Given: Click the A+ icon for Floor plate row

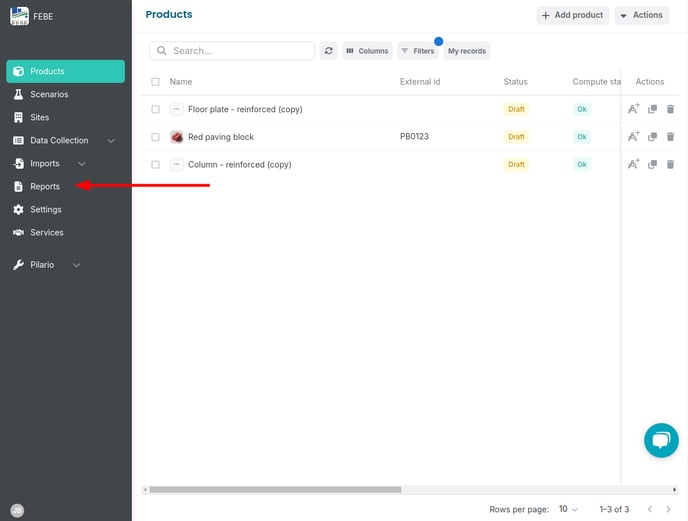Looking at the screenshot, I should (634, 109).
